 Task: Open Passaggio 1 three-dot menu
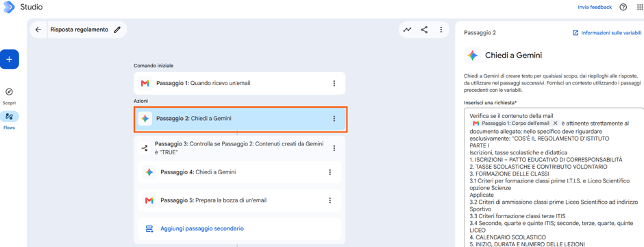pos(334,84)
